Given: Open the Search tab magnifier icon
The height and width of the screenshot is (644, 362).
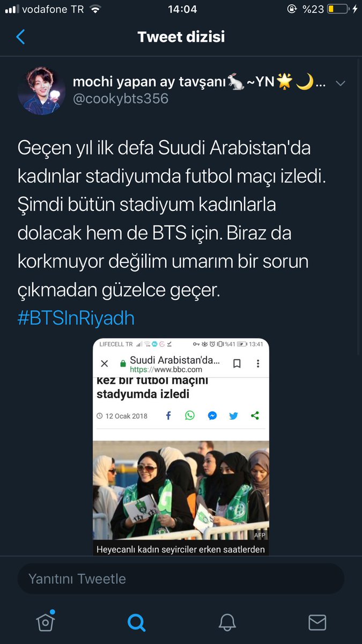Looking at the screenshot, I should pyautogui.click(x=136, y=622).
